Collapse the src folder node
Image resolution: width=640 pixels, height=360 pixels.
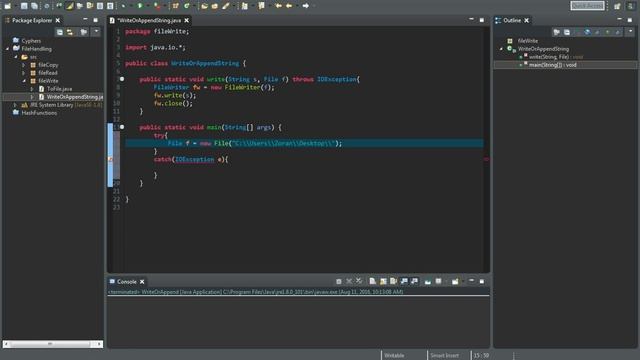(x=16, y=57)
